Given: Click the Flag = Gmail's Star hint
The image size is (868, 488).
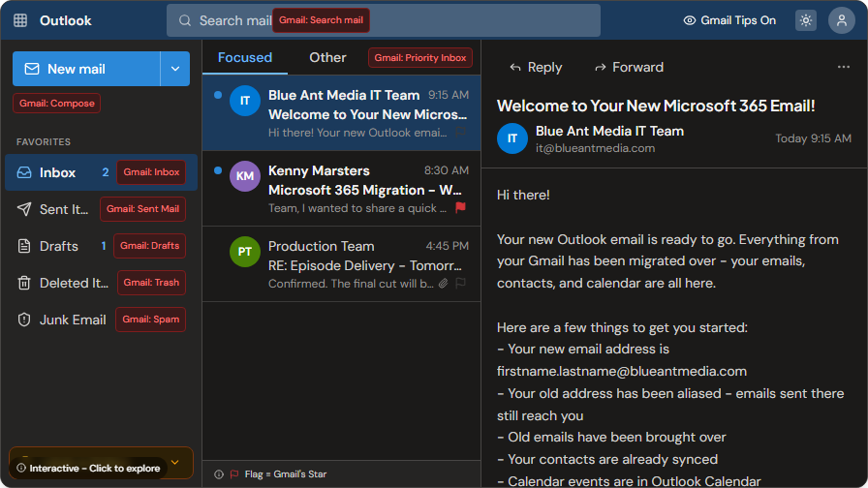Looking at the screenshot, I should (285, 474).
